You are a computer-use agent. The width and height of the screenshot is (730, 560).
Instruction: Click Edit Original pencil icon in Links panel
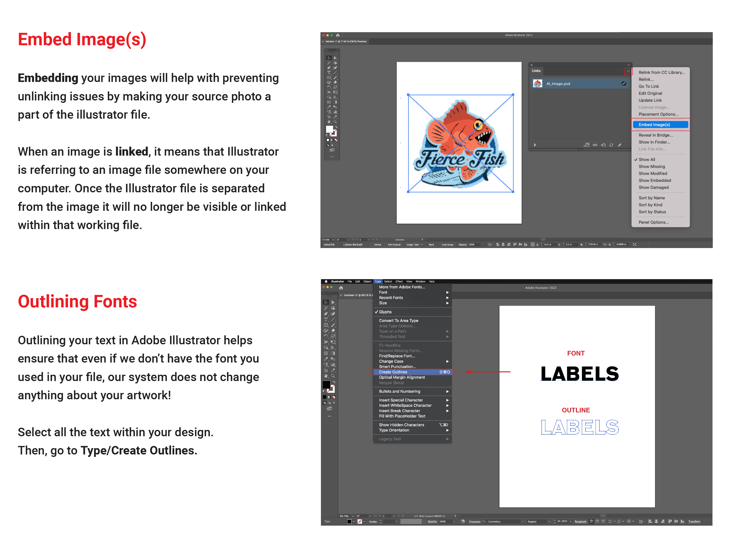(x=620, y=145)
